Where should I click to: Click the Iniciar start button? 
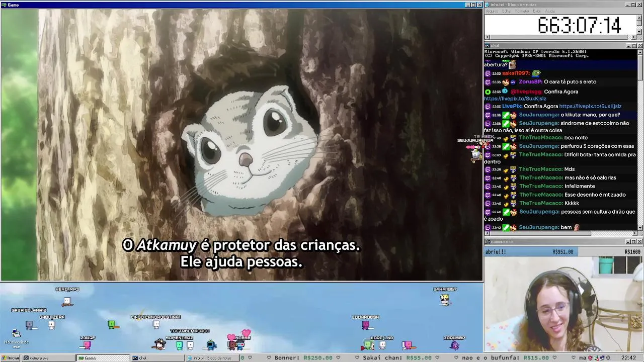click(x=11, y=358)
